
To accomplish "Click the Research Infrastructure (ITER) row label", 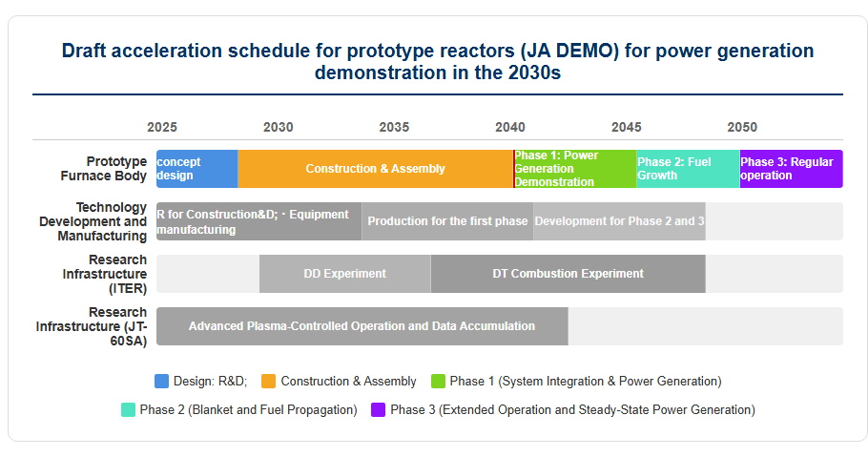I will (x=104, y=274).
